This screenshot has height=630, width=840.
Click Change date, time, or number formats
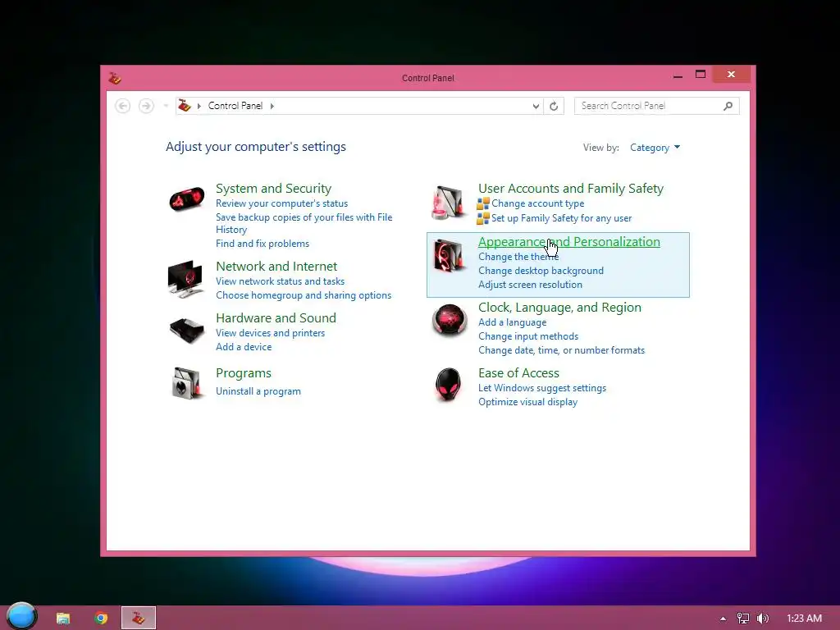[x=561, y=350]
